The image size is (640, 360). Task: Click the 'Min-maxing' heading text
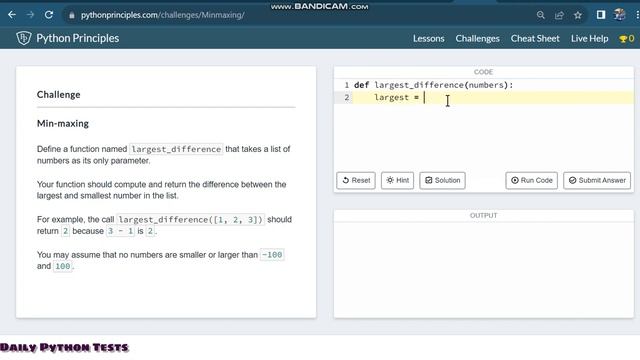coord(63,124)
